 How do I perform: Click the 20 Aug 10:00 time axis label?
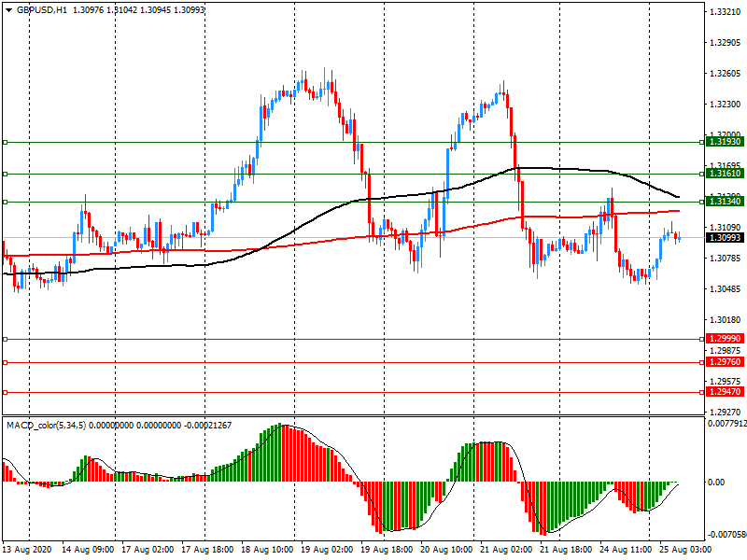tap(446, 550)
